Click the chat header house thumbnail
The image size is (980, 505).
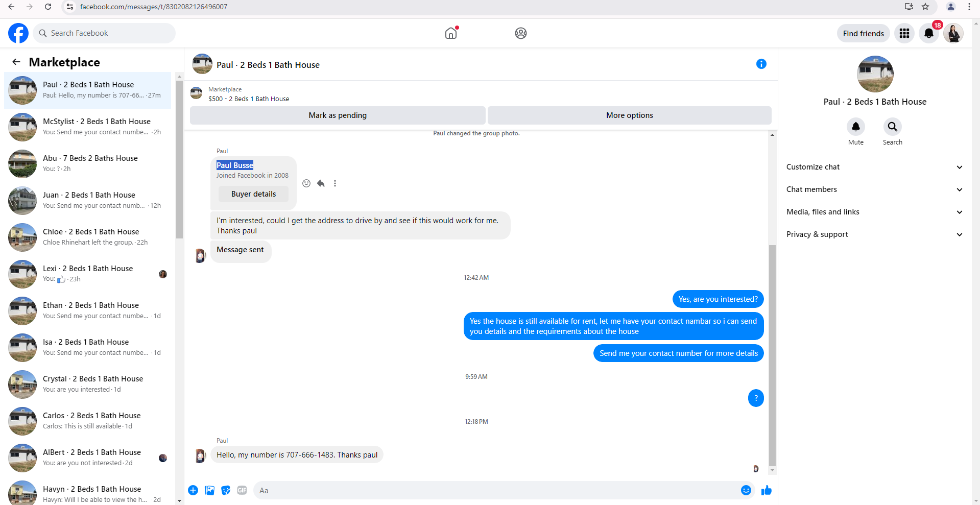click(202, 64)
